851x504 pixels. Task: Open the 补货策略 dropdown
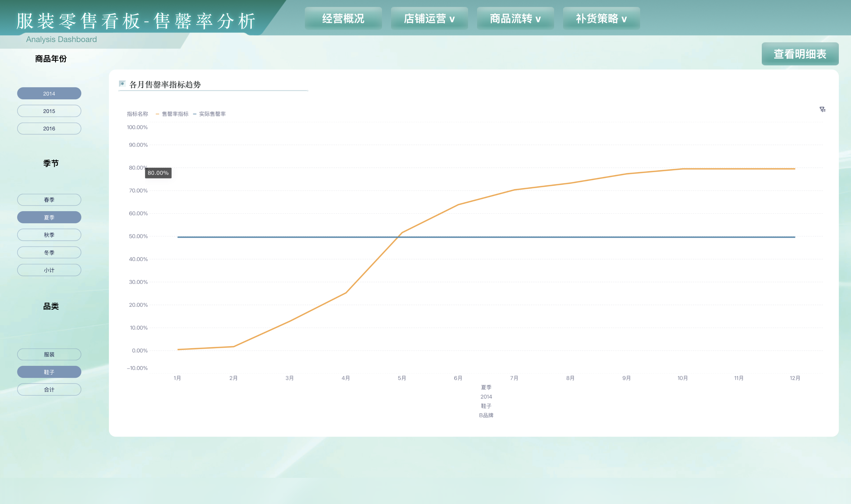601,19
